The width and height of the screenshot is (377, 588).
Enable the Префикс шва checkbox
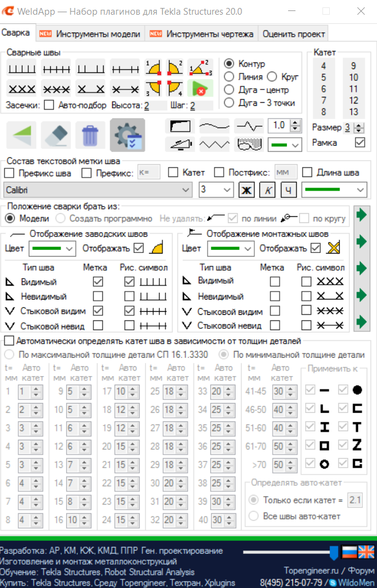point(9,173)
